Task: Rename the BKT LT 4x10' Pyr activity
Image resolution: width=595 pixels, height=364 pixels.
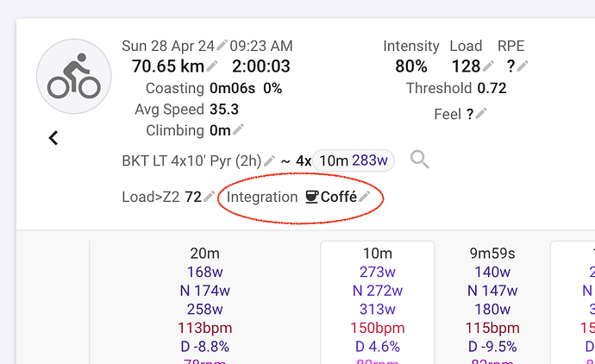Action: click(x=269, y=160)
